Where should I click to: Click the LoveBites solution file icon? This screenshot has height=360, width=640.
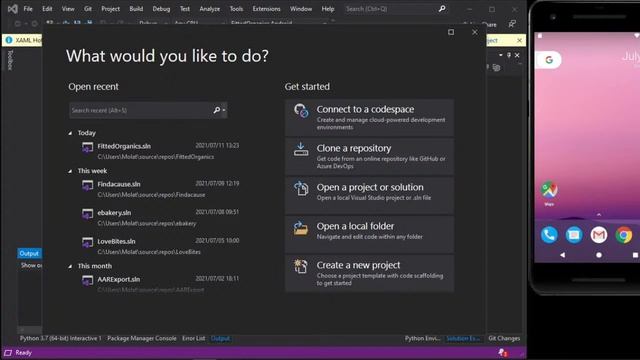click(87, 243)
